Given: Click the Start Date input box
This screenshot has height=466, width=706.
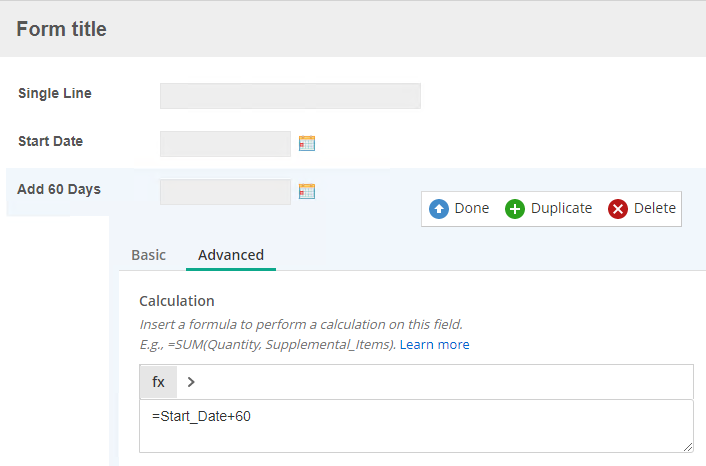Looking at the screenshot, I should pos(225,144).
